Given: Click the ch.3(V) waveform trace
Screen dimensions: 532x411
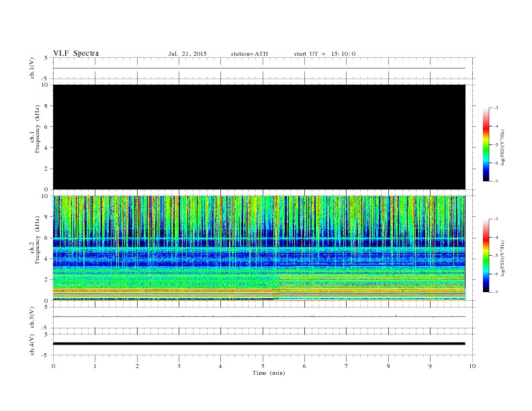Looking at the screenshot, I should coord(259,316).
